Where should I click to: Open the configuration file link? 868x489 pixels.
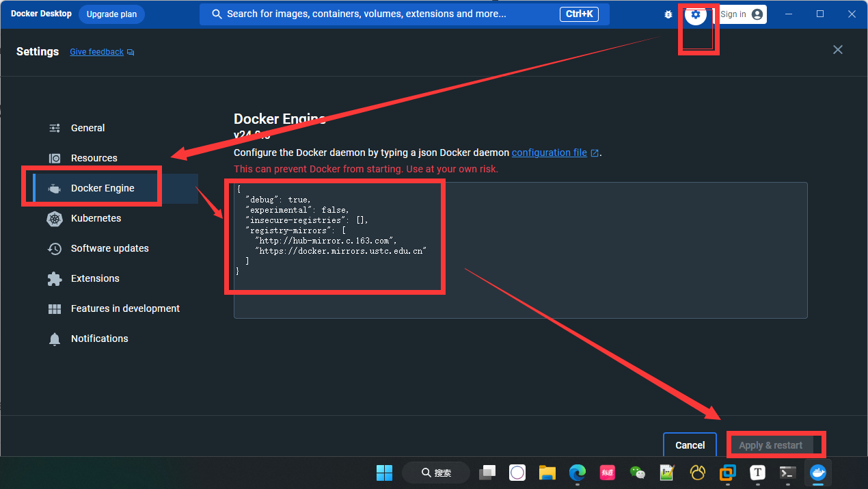[x=555, y=153]
